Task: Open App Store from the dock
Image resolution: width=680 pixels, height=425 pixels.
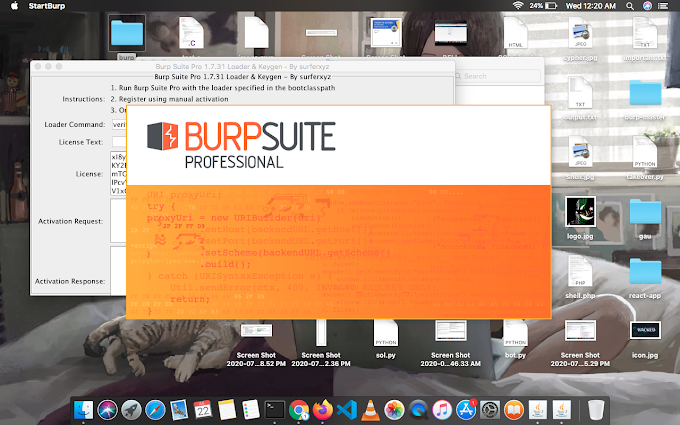Action: point(466,410)
